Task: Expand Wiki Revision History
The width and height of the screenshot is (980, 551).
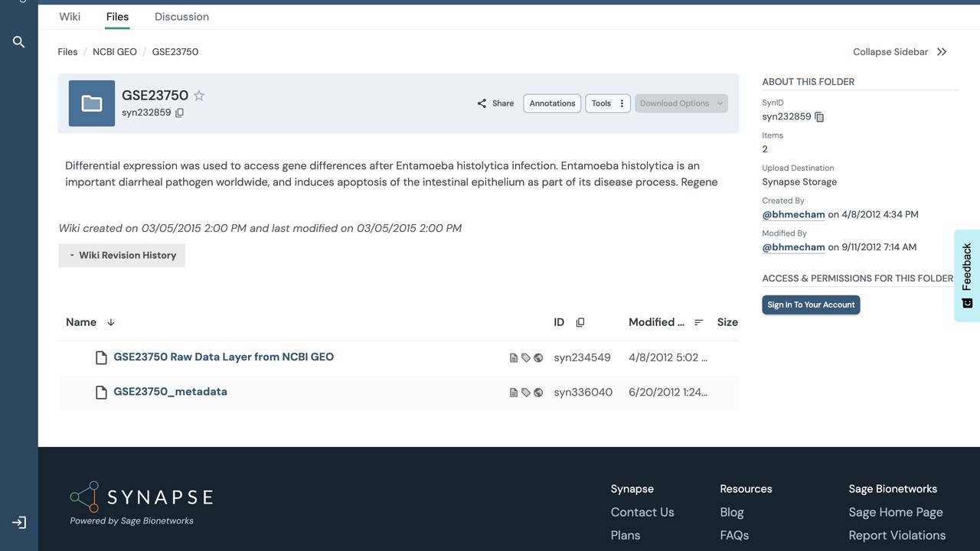Action: point(122,256)
